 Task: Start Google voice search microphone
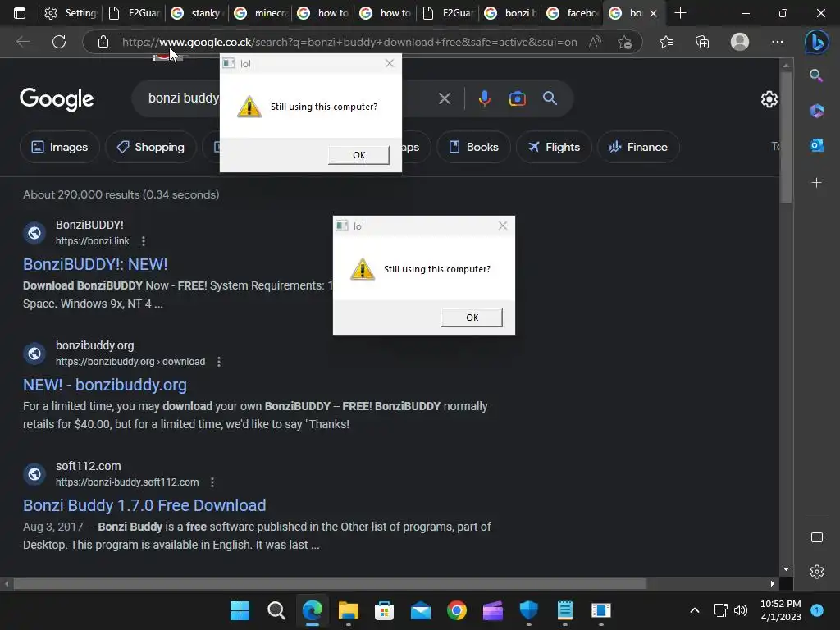(484, 98)
